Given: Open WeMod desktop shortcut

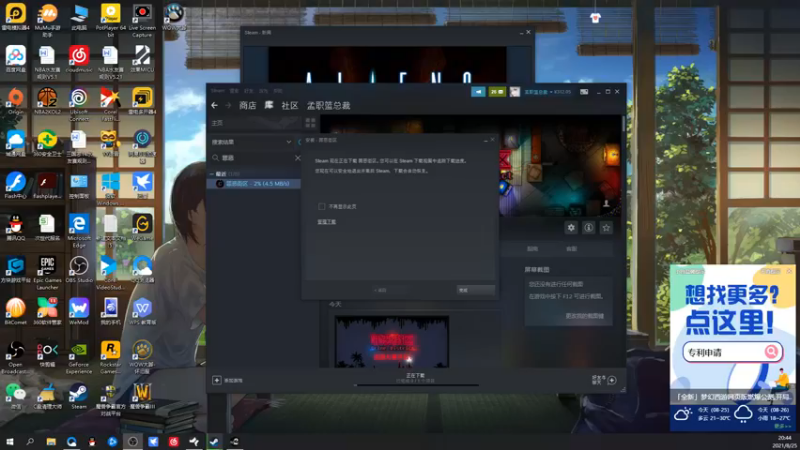Looking at the screenshot, I should (79, 311).
